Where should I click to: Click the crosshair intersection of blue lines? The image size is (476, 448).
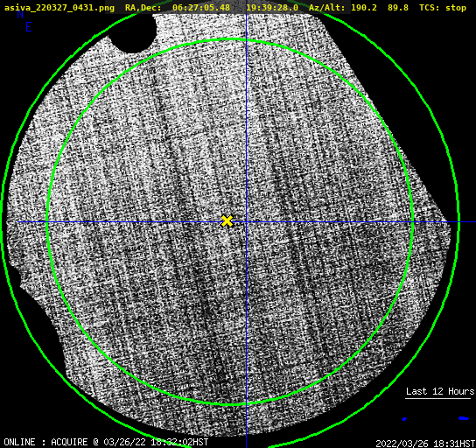pos(246,222)
